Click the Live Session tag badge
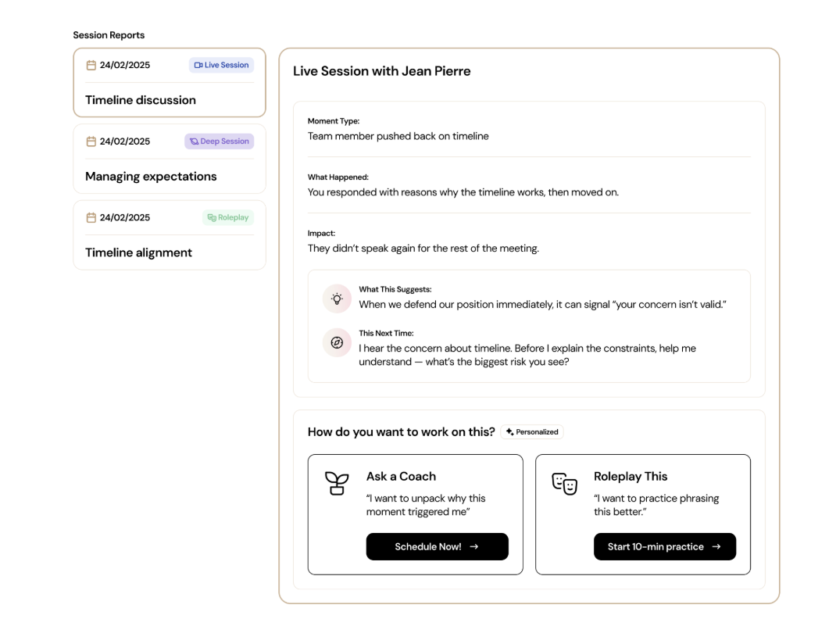The image size is (836, 644). (221, 65)
